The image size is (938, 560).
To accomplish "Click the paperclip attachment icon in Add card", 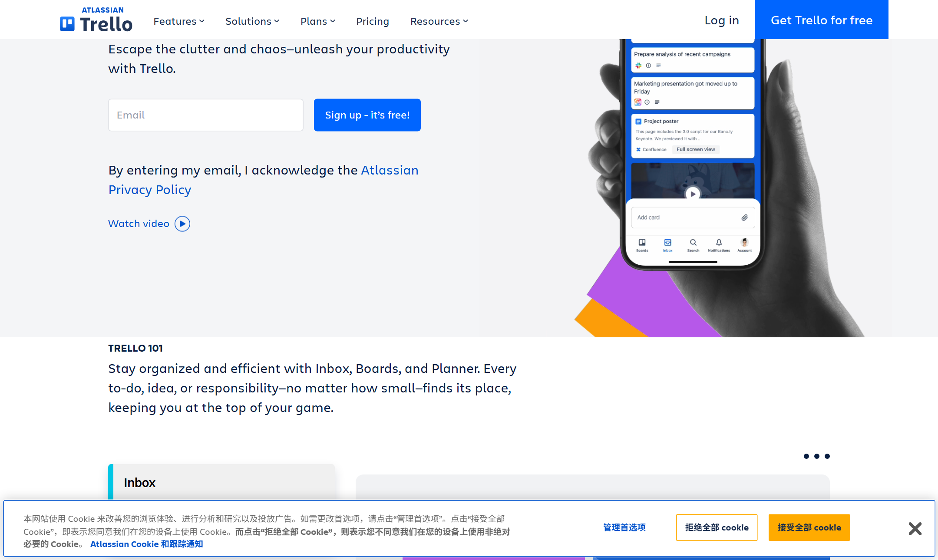I will coord(744,217).
